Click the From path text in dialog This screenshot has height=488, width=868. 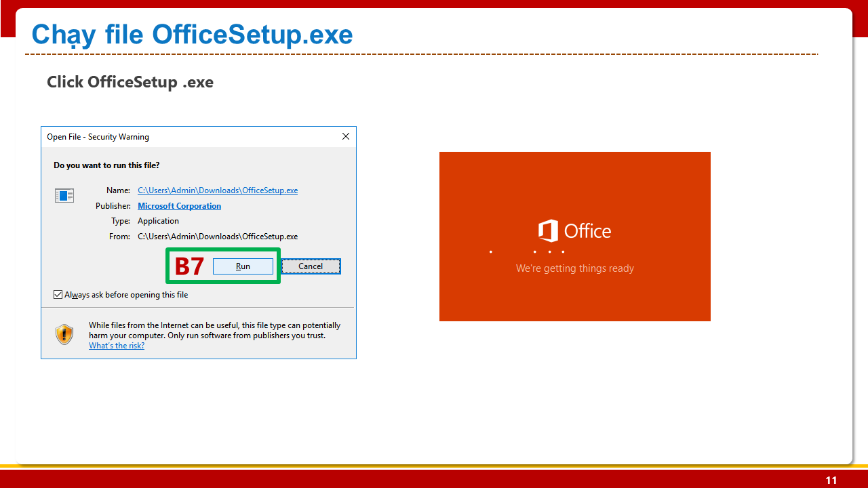click(x=218, y=237)
